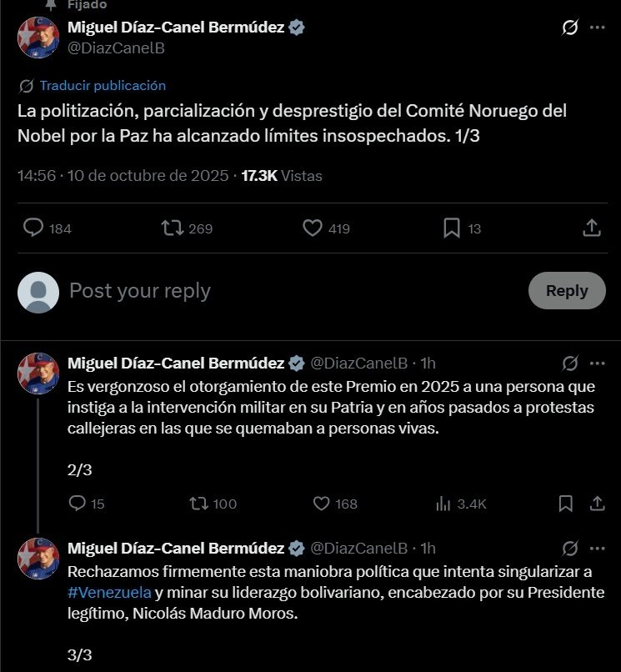Open the #Venezuela hashtag

coord(109,593)
